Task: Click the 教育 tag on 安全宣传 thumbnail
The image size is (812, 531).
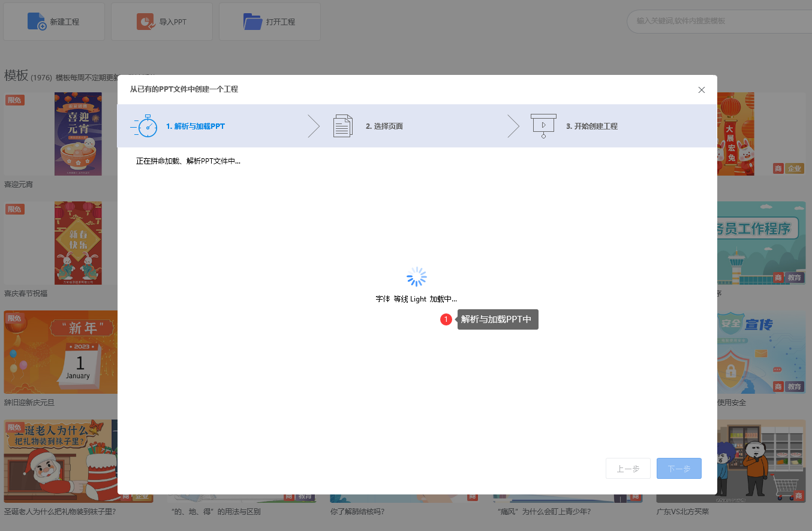Action: coord(795,387)
